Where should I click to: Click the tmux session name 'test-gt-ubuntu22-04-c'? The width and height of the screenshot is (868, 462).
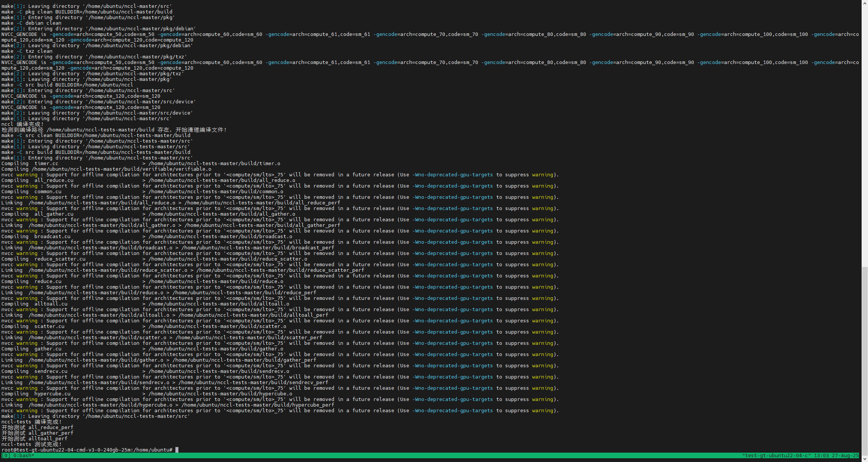[x=776, y=456]
